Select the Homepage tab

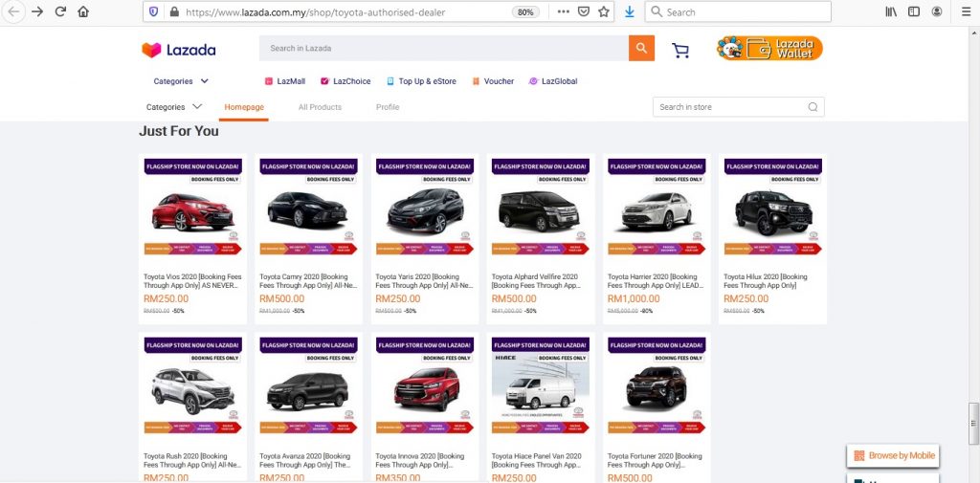pos(244,107)
